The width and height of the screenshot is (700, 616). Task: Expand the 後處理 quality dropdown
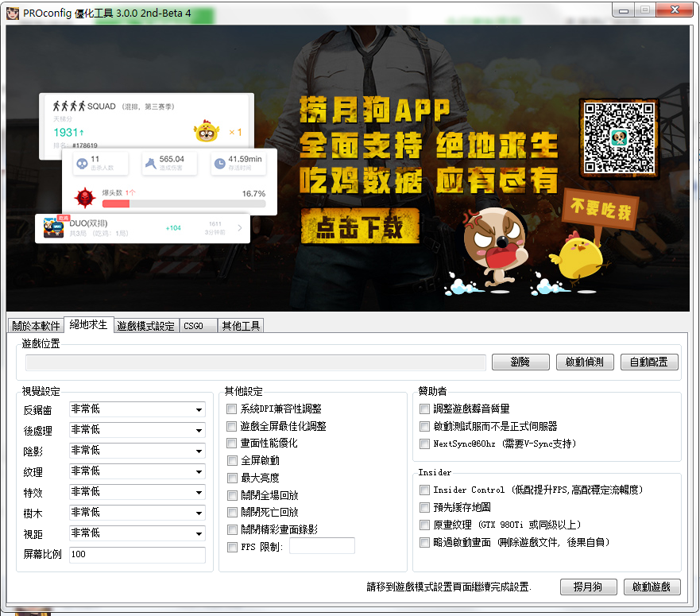click(x=137, y=430)
